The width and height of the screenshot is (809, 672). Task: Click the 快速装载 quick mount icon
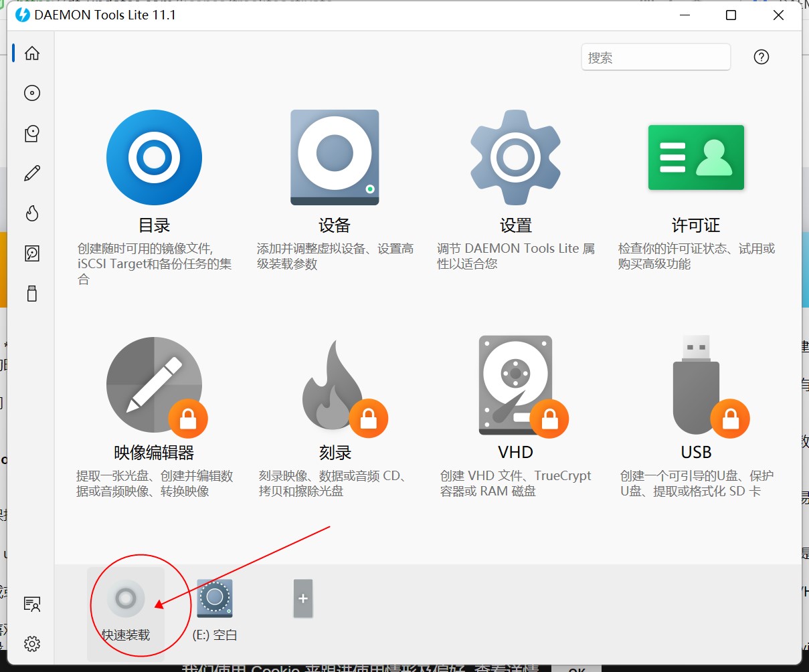point(126,598)
